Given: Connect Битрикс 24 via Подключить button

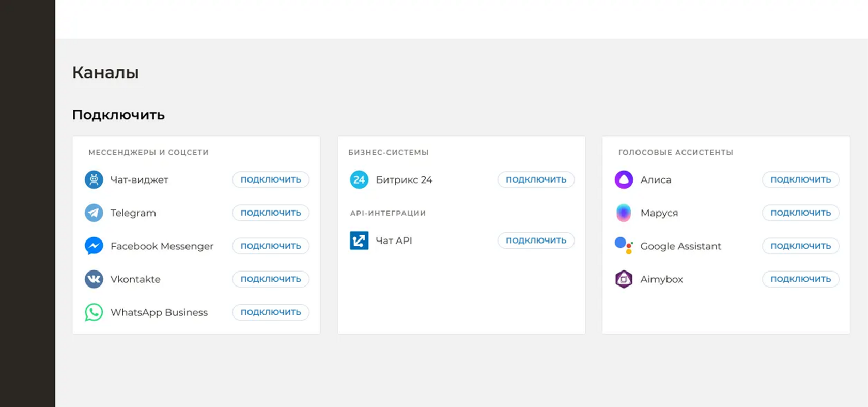Looking at the screenshot, I should (x=536, y=179).
